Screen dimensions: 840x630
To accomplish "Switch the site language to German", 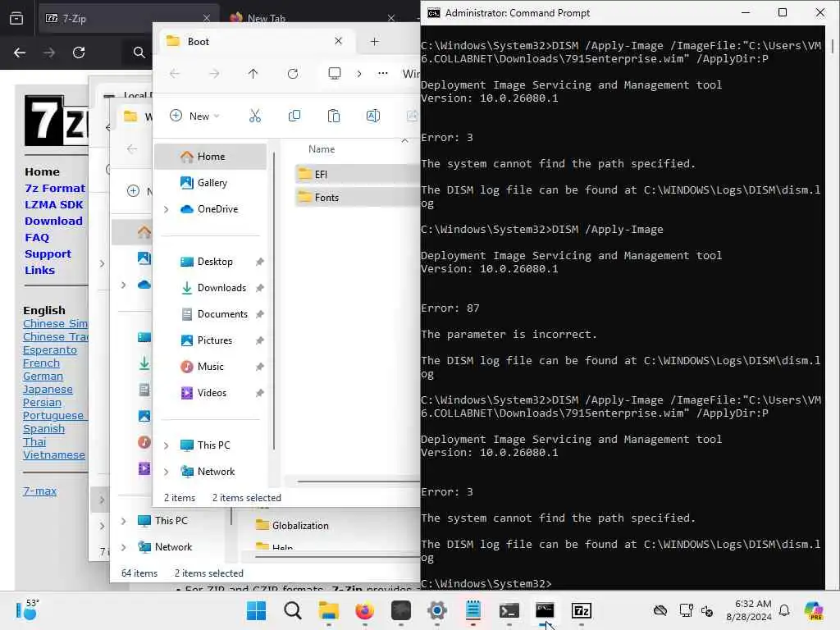I will tap(43, 376).
